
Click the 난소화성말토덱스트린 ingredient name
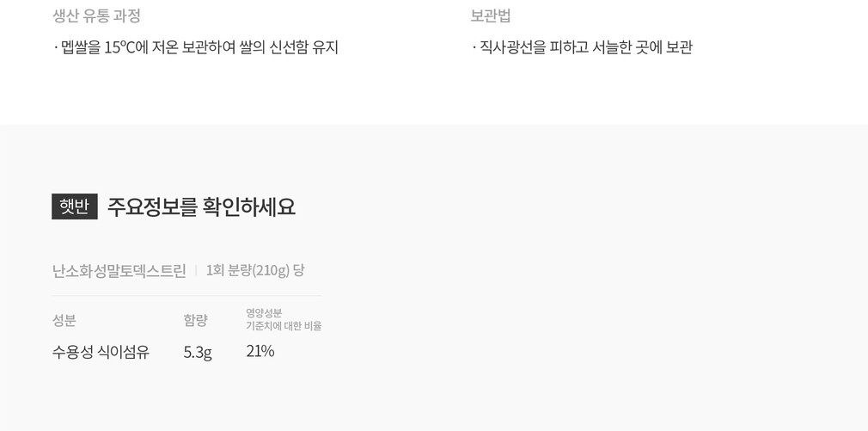click(119, 270)
